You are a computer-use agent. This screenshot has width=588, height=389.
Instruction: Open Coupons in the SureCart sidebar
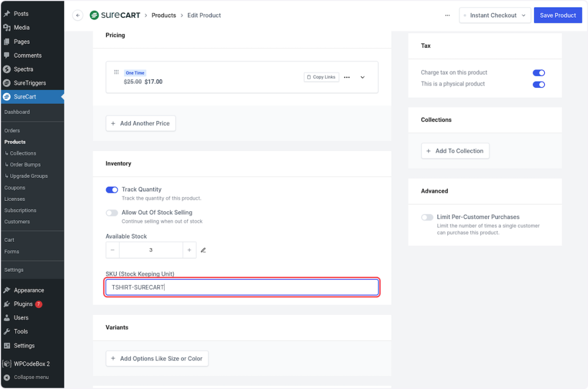15,188
